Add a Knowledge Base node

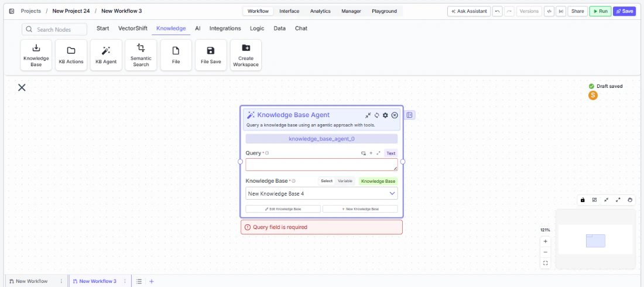click(36, 55)
